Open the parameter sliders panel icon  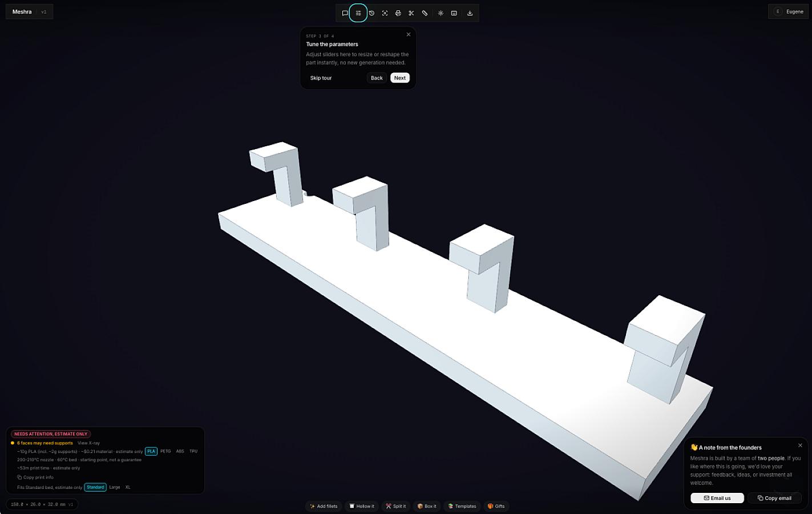coord(358,13)
